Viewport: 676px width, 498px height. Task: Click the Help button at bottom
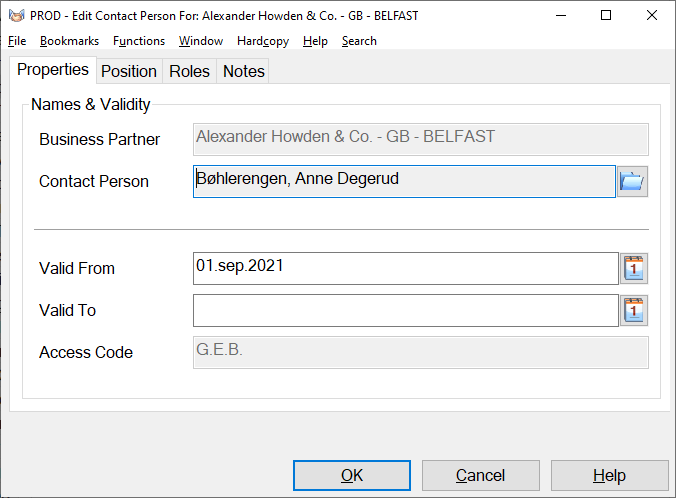609,475
